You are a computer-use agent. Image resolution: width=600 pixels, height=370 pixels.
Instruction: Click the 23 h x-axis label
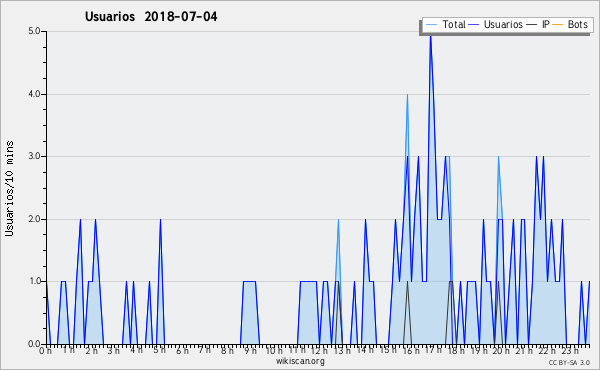point(570,350)
